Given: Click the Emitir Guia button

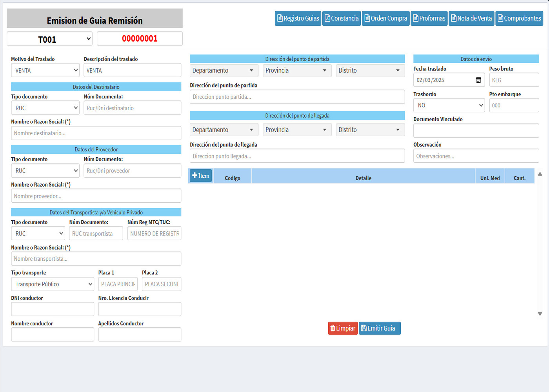Looking at the screenshot, I should pos(380,328).
